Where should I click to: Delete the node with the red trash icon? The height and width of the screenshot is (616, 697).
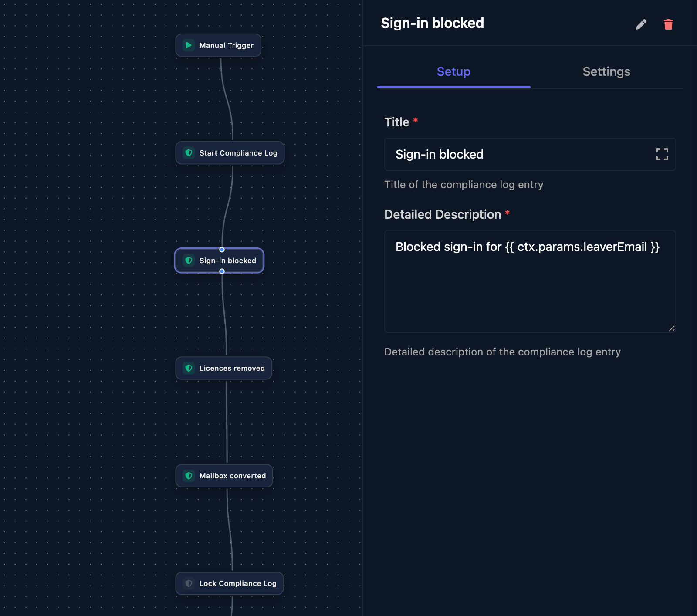pos(668,24)
